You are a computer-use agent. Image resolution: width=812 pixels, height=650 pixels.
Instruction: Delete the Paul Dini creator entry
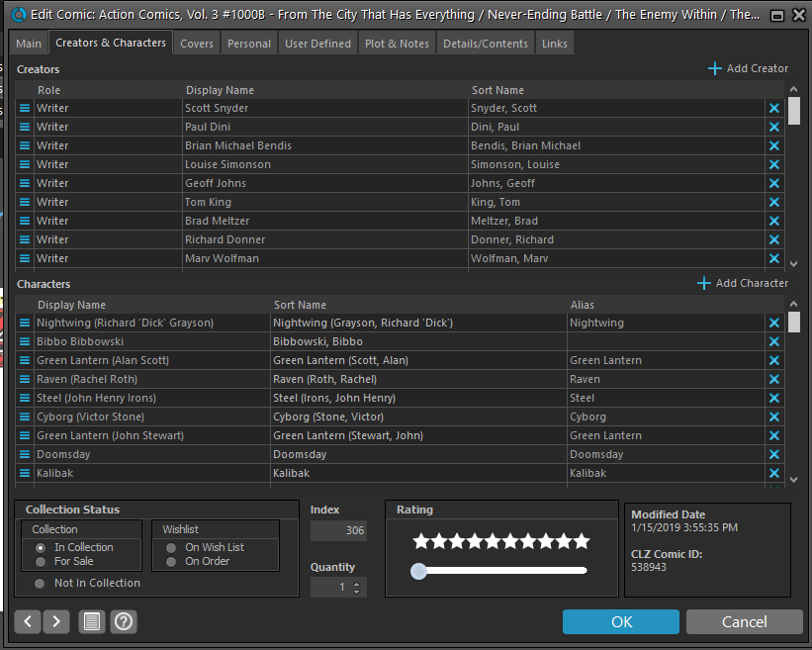click(773, 127)
